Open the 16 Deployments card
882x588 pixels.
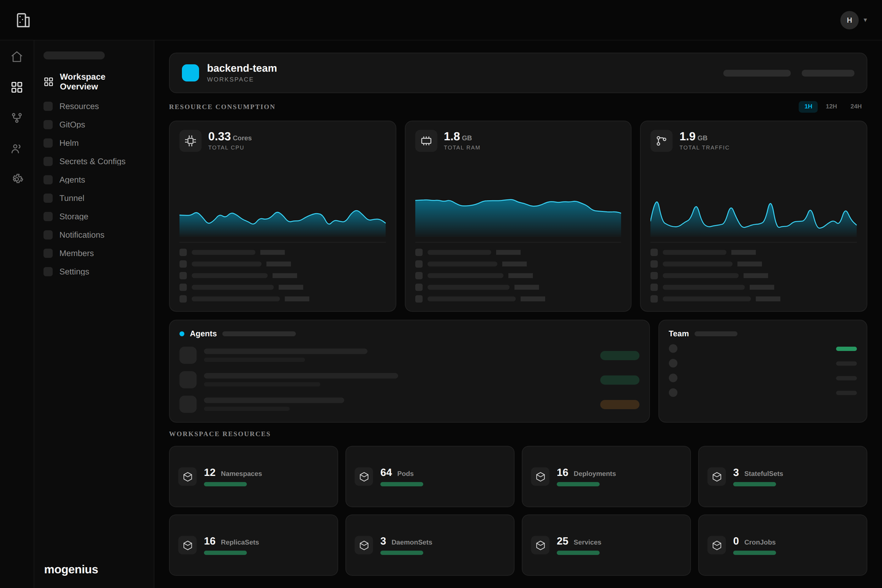[606, 477]
